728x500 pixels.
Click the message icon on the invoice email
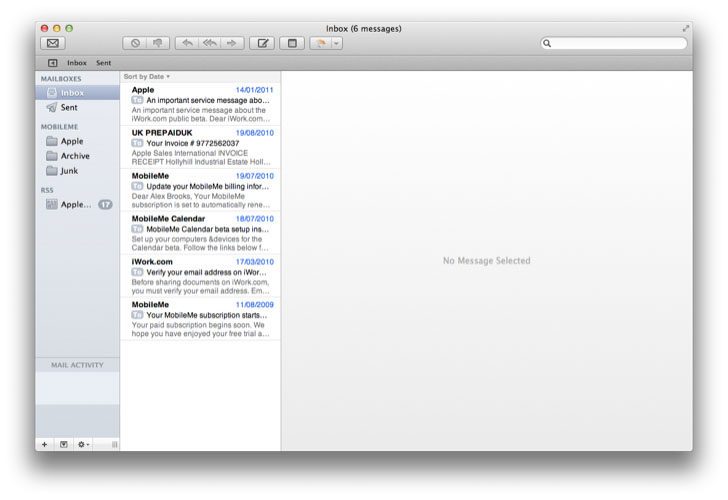[x=137, y=143]
